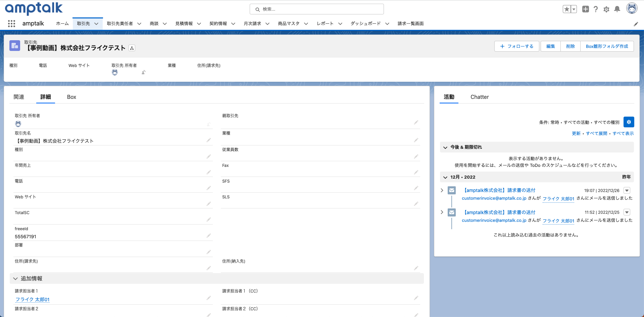Collapse the 今後 & 期限切れ section

point(445,147)
